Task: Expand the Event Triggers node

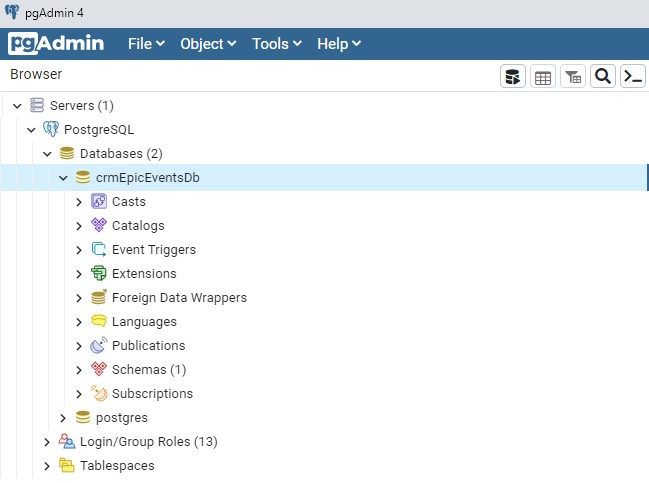Action: coord(79,250)
